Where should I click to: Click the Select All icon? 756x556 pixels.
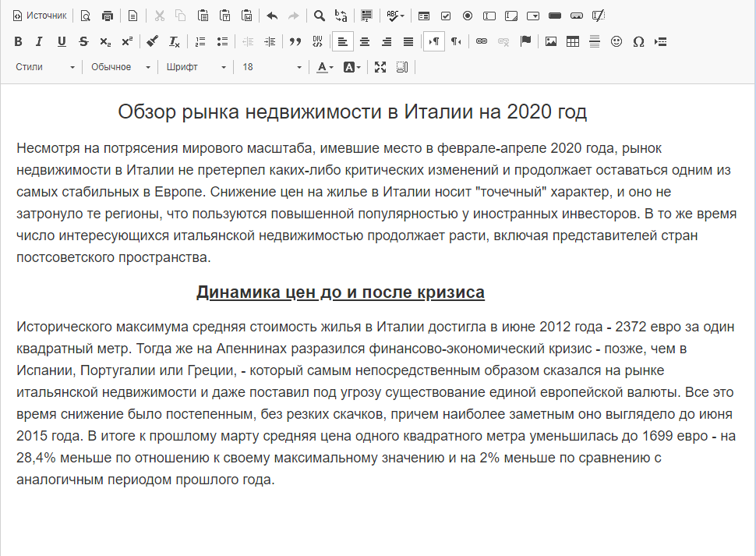(366, 16)
